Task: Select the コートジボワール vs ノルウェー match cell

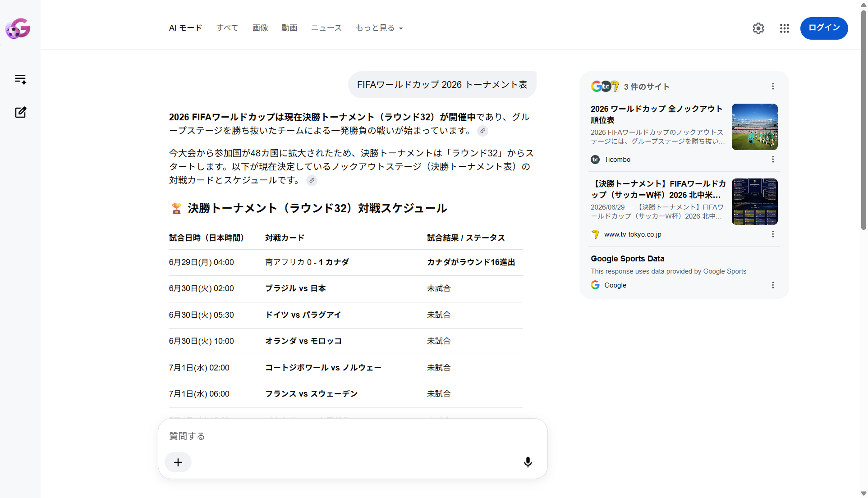Action: (x=323, y=368)
